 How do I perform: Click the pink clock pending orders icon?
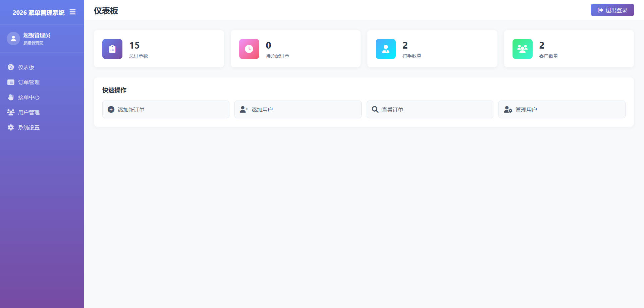[249, 49]
